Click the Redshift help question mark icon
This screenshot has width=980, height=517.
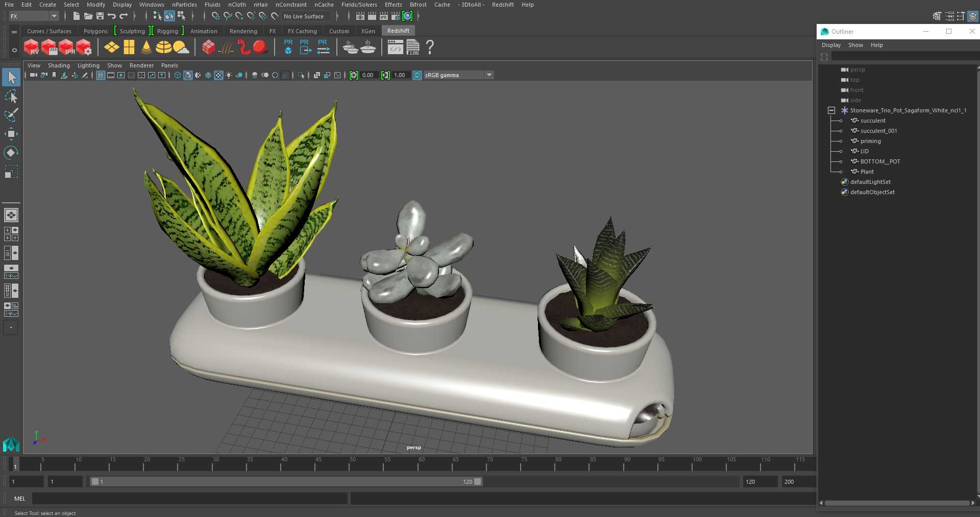[430, 48]
